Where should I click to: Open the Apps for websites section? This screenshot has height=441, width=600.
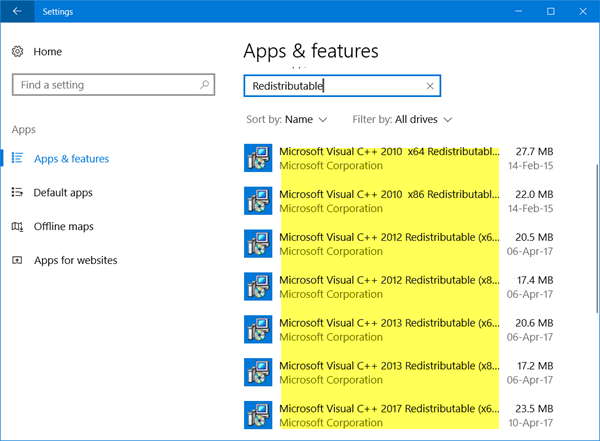(75, 261)
